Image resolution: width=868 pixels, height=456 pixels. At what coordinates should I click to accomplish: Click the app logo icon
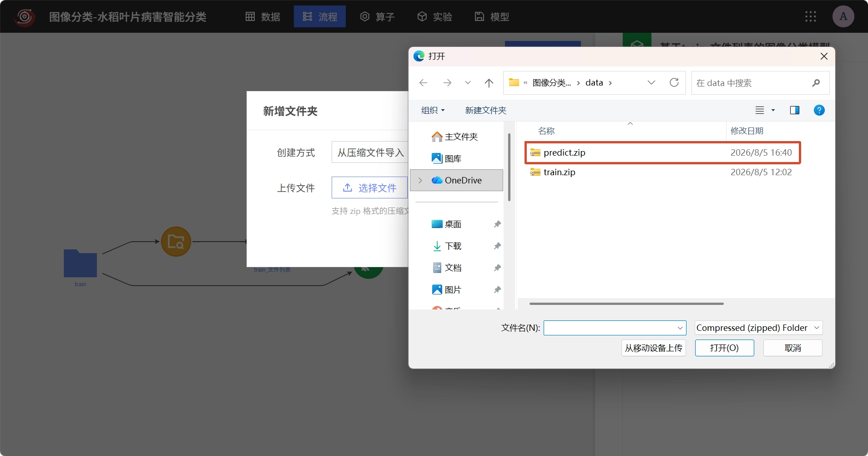tap(25, 17)
